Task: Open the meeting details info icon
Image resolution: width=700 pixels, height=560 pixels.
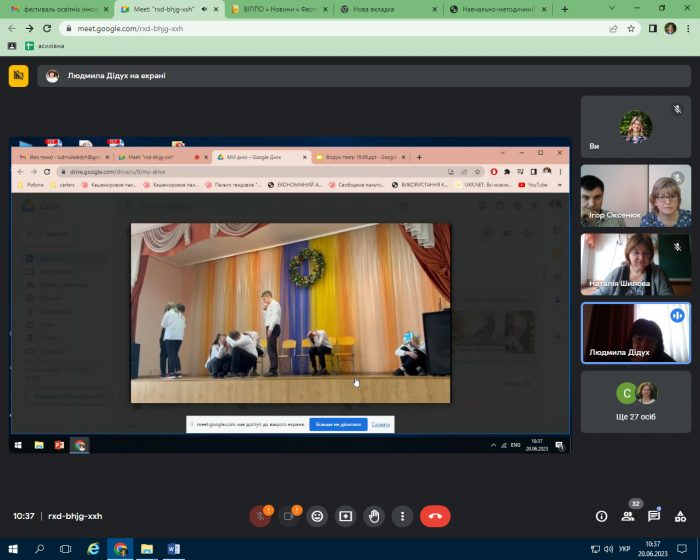Action: point(601,516)
